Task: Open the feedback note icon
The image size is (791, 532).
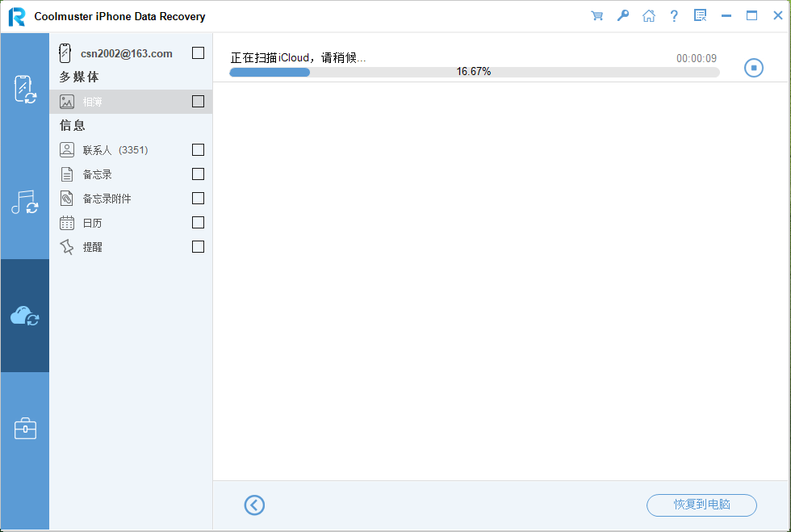Action: click(x=701, y=15)
